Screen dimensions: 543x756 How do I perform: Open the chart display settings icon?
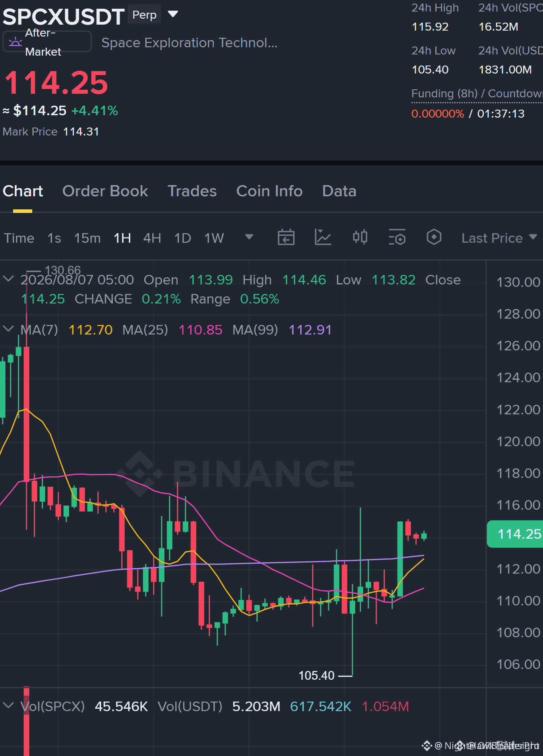click(x=397, y=238)
